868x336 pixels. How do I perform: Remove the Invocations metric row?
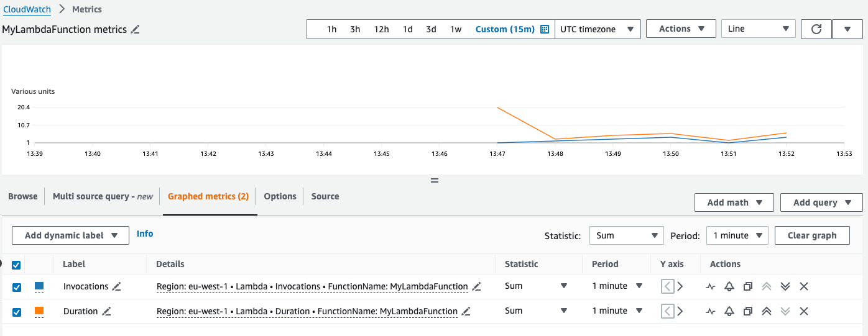click(804, 286)
